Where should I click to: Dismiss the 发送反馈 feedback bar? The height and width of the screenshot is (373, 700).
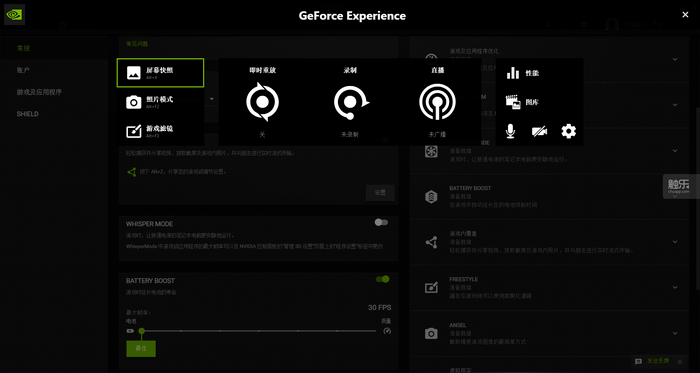coord(680,361)
